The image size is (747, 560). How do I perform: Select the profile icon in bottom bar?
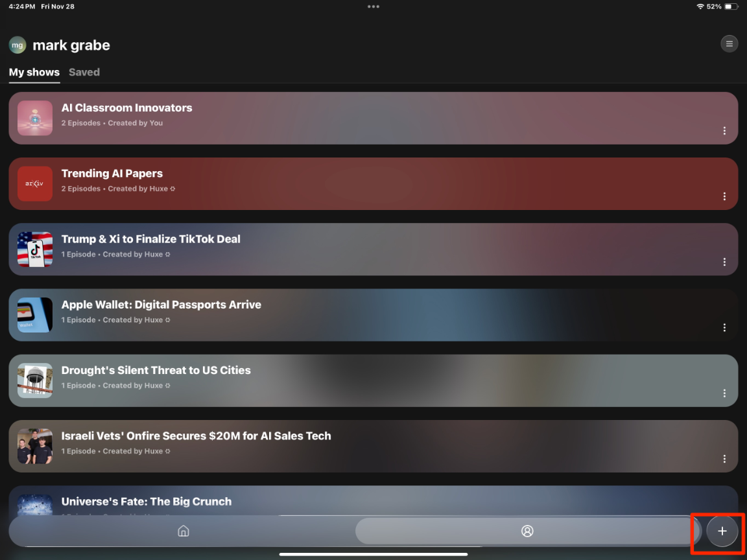pos(527,531)
